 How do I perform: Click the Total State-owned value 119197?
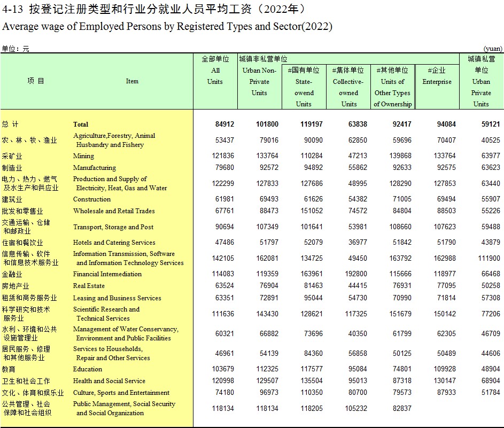coord(312,124)
